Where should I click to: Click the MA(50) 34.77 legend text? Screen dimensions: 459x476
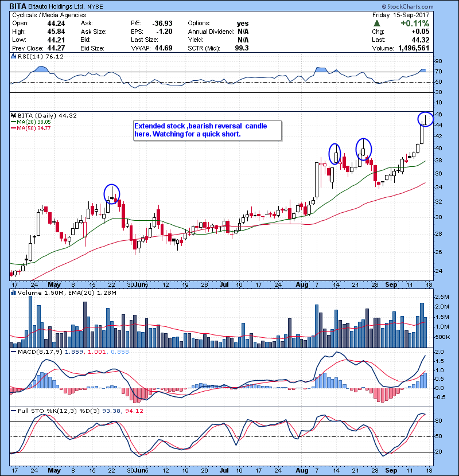pos(34,128)
